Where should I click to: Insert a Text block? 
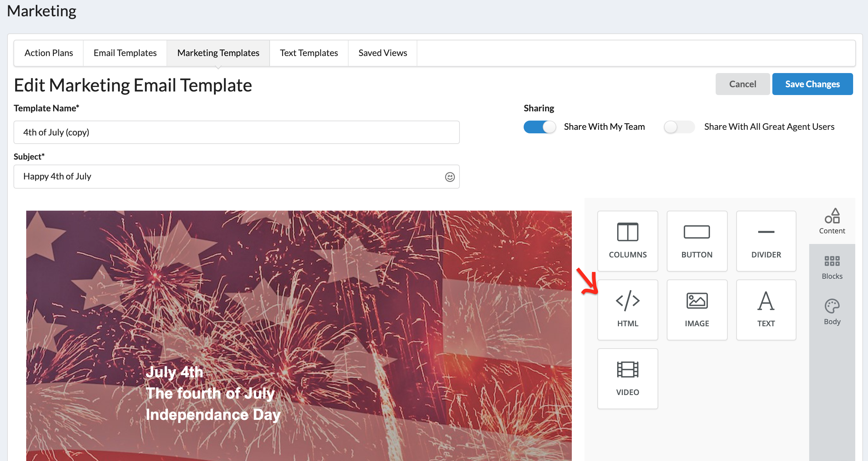766,310
